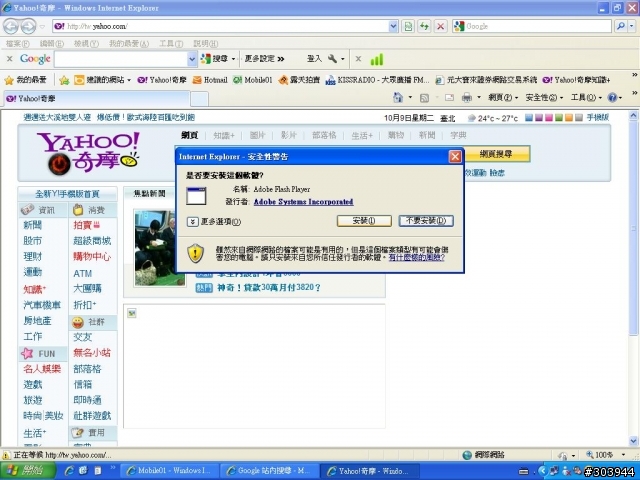Image resolution: width=640 pixels, height=480 pixels.
Task: Click the Start button on taskbar
Action: tap(27, 471)
